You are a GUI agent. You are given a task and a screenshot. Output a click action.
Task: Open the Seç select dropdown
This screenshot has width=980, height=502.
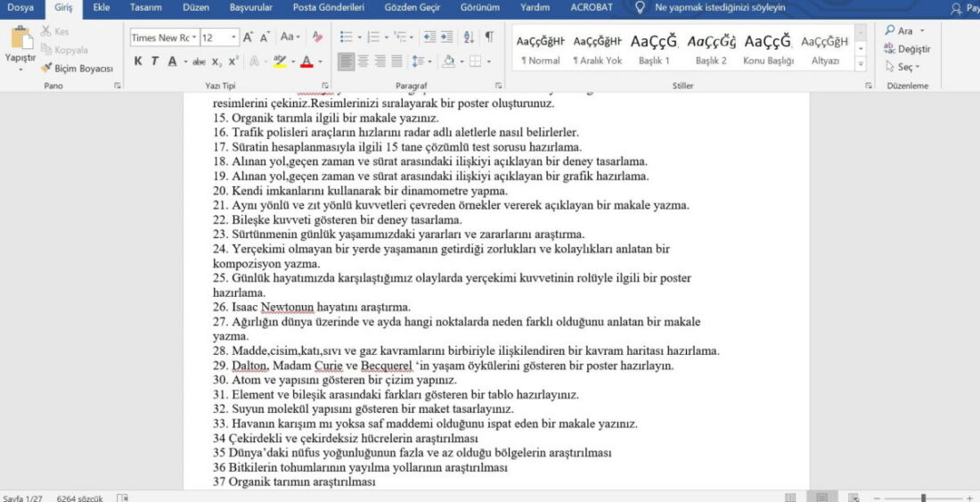902,67
